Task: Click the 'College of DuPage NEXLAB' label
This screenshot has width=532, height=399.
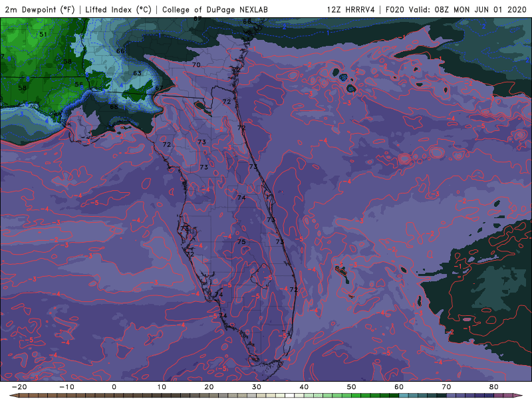Action: pos(215,9)
